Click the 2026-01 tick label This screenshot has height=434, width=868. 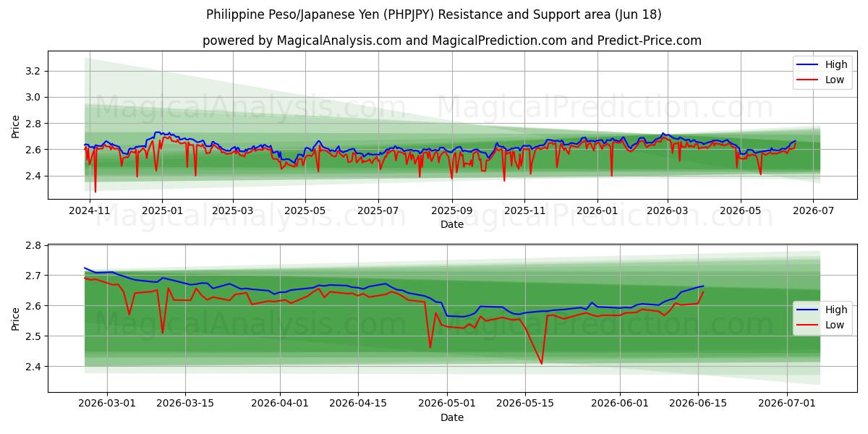point(597,211)
